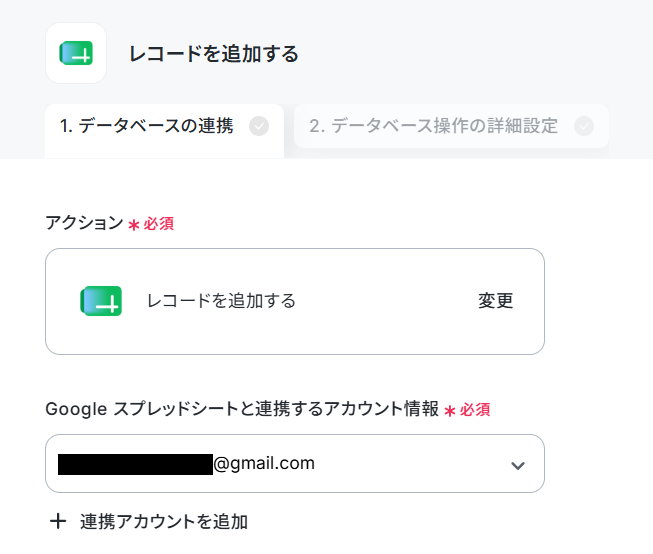Expand the account dropdown with the chevron arrow
Screen dimensions: 653x554
click(518, 465)
